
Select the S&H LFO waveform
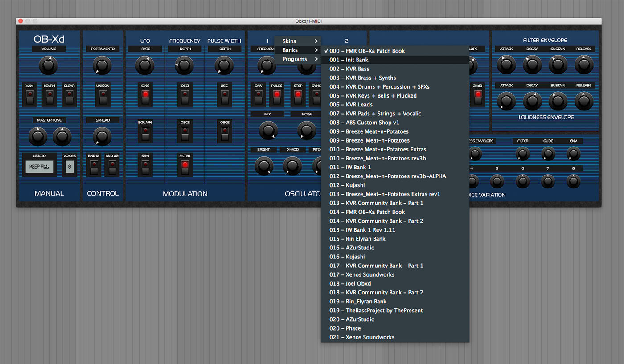(x=145, y=165)
